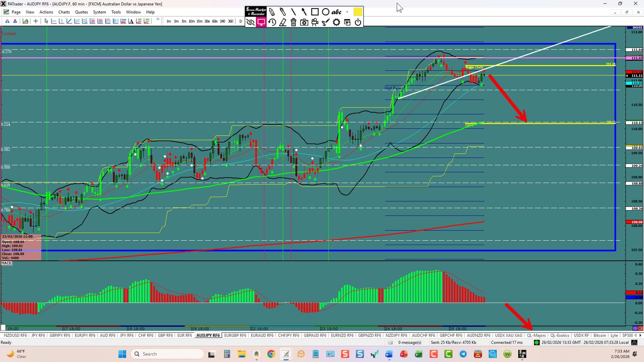
Task: Take a screenshot with the camera icon
Action: coord(304,22)
